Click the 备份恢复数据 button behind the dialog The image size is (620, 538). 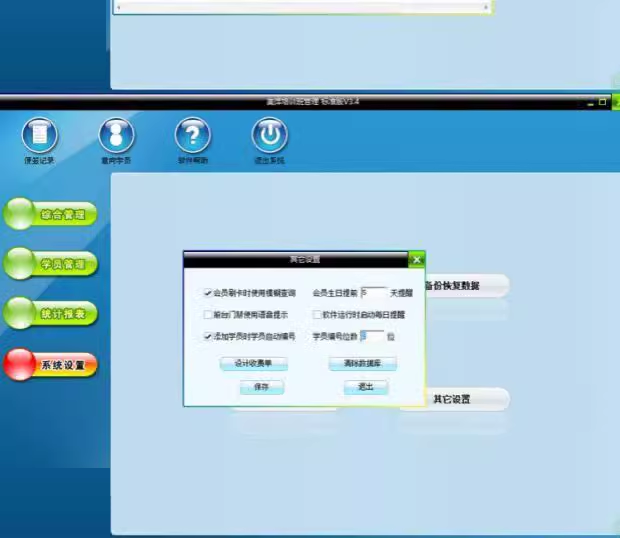click(x=467, y=285)
